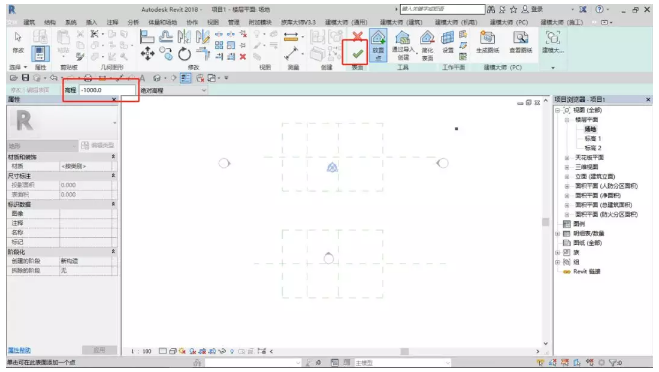Close the Properties palette
659x372 pixels.
[x=114, y=100]
